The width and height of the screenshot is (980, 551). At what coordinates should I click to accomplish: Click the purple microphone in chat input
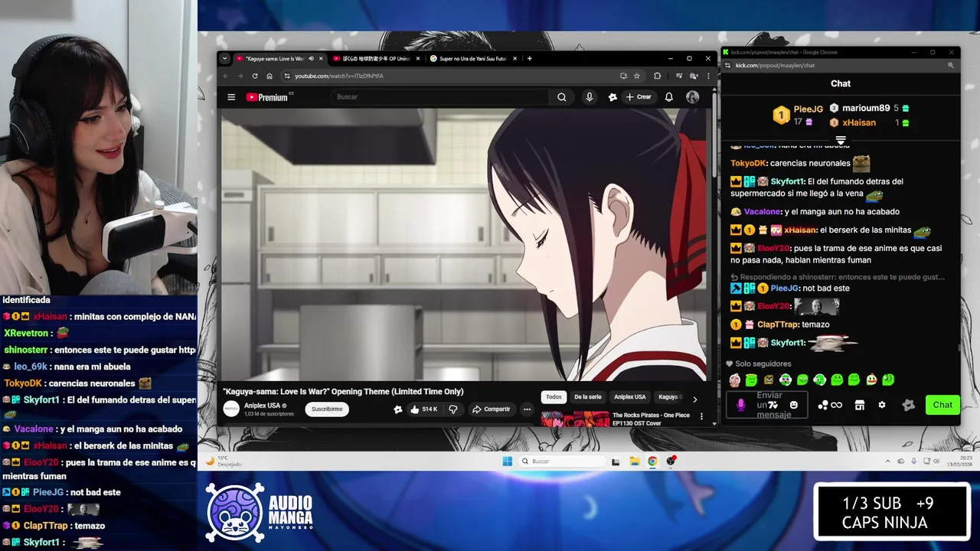click(740, 405)
